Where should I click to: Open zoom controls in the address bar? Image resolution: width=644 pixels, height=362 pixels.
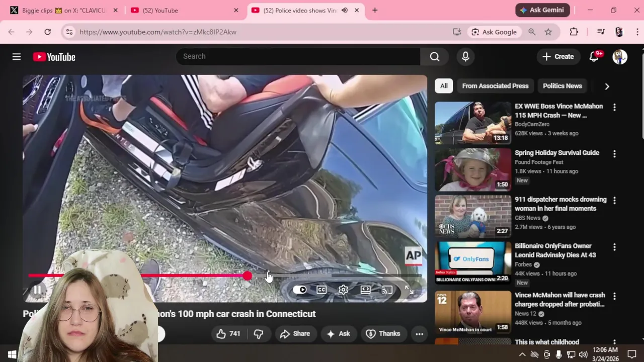[532, 32]
